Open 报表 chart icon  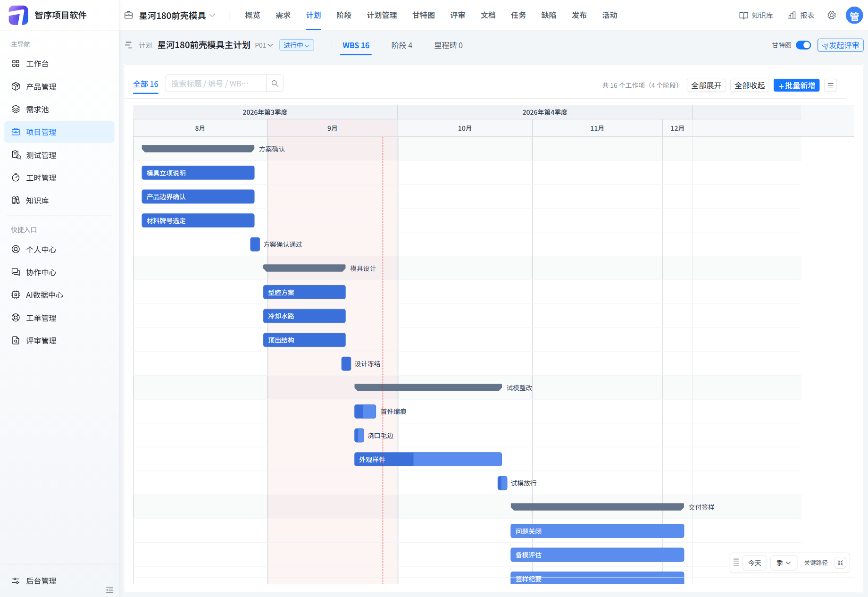[x=792, y=16]
